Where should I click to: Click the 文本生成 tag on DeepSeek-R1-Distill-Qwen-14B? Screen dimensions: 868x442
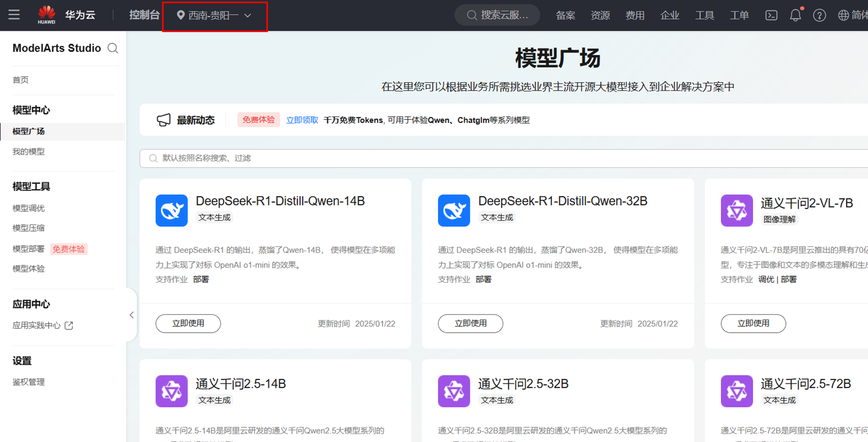(215, 218)
